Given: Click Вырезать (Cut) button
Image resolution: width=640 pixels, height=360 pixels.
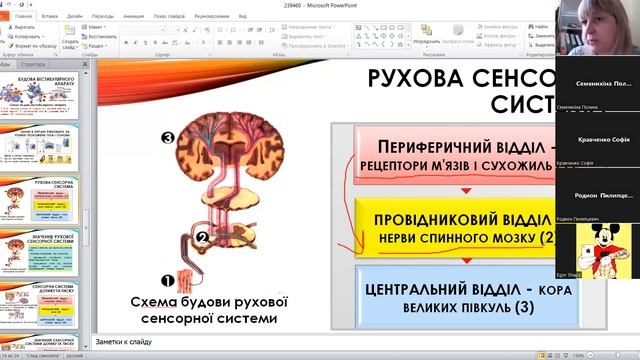Looking at the screenshot, I should pos(21,27).
